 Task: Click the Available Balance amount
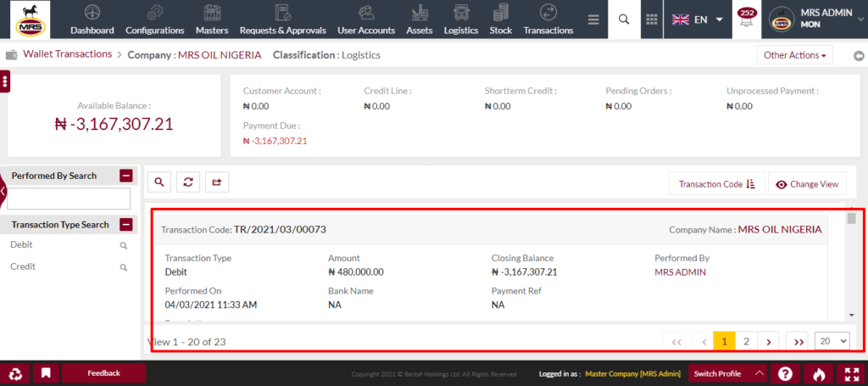point(114,124)
